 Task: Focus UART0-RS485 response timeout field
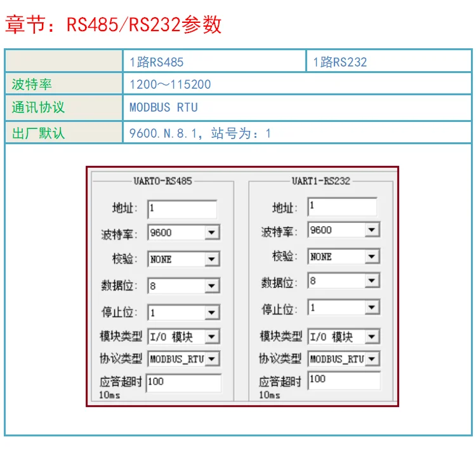click(183, 383)
